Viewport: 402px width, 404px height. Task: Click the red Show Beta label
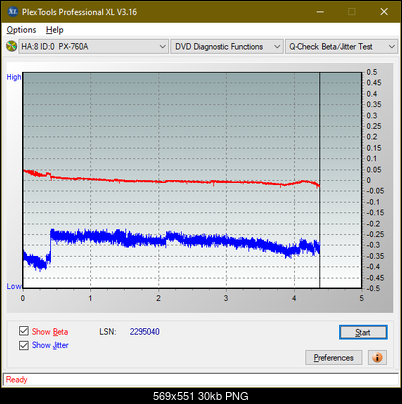point(50,332)
